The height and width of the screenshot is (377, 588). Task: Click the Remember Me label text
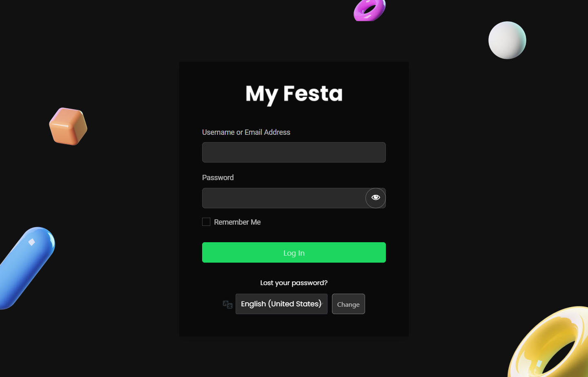(237, 222)
